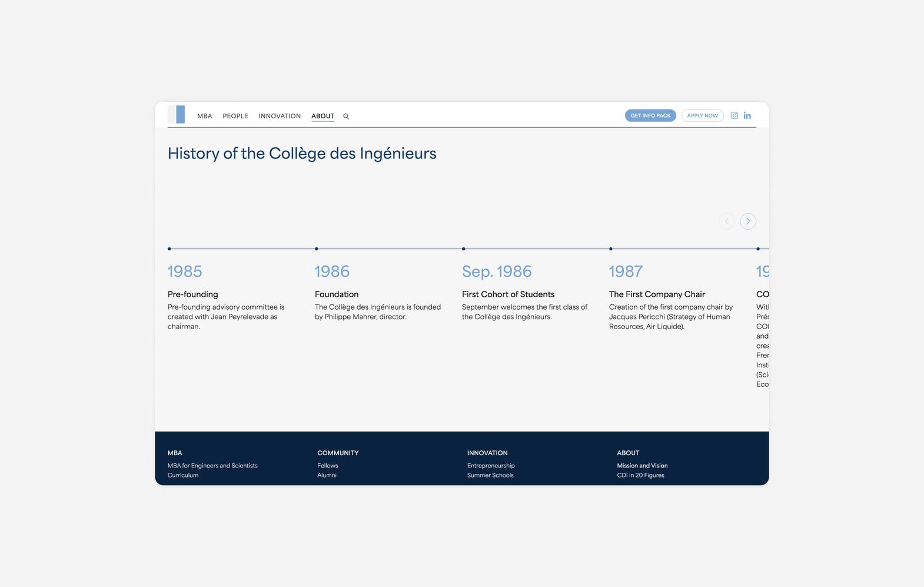Go to Mission and Vision page
Screen dimensions: 924x587
(x=642, y=466)
